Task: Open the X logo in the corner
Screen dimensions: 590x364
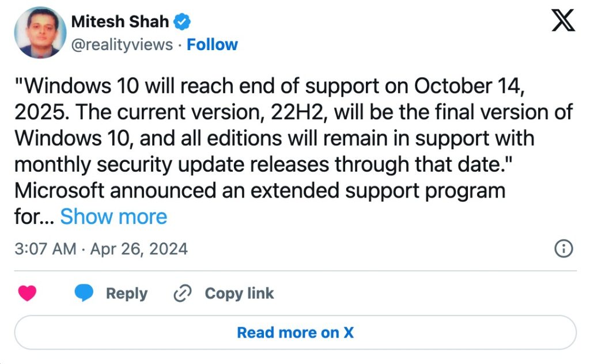Action: [x=563, y=20]
